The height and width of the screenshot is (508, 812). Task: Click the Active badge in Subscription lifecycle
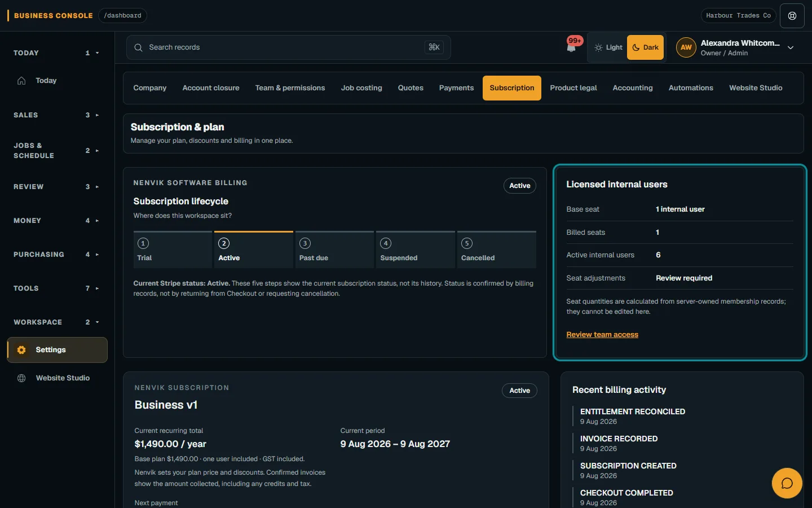tap(520, 186)
